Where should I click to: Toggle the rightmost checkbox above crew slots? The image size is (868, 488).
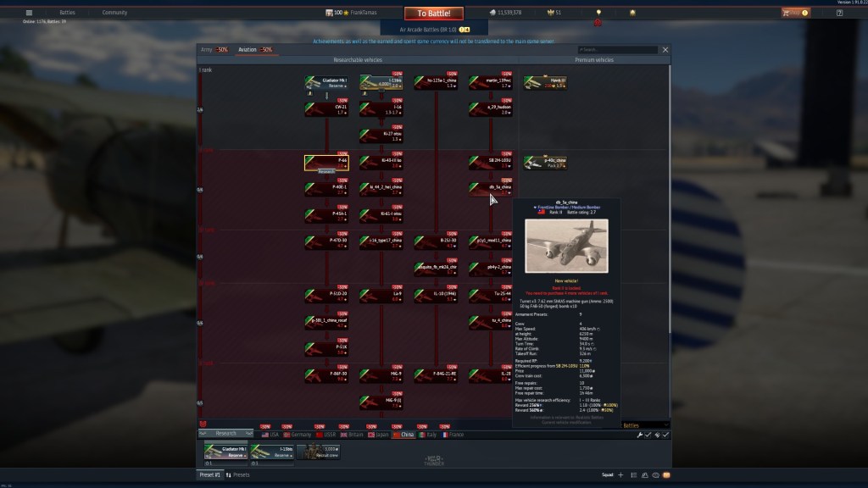click(x=666, y=435)
